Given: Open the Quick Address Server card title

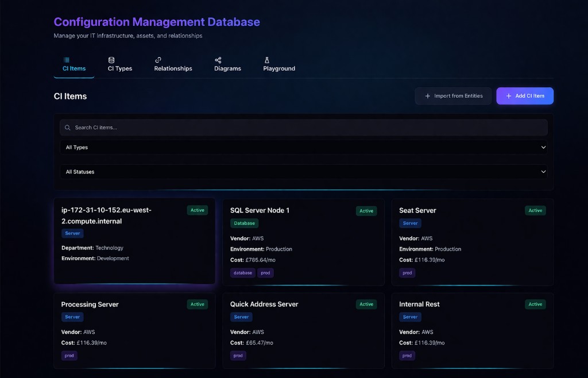Looking at the screenshot, I should 264,304.
